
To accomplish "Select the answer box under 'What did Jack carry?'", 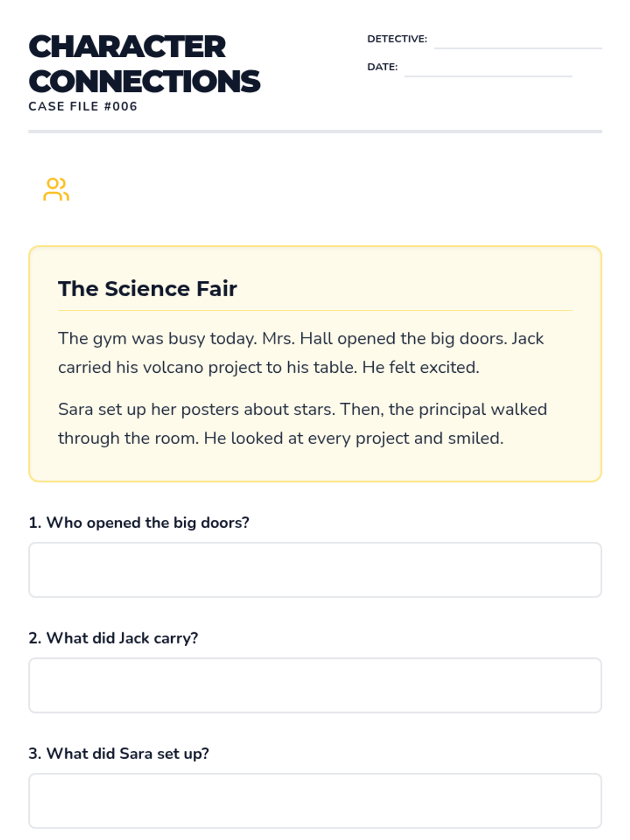I will [x=315, y=685].
